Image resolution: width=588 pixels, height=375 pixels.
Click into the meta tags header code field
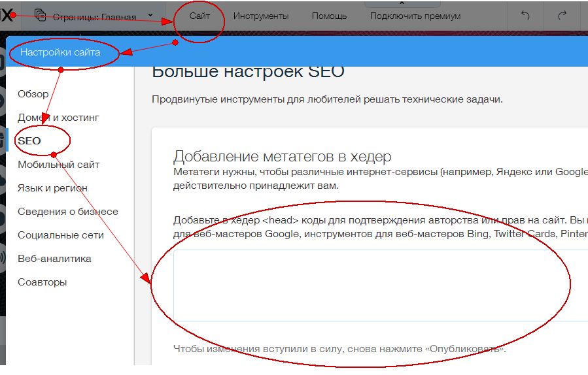381,285
